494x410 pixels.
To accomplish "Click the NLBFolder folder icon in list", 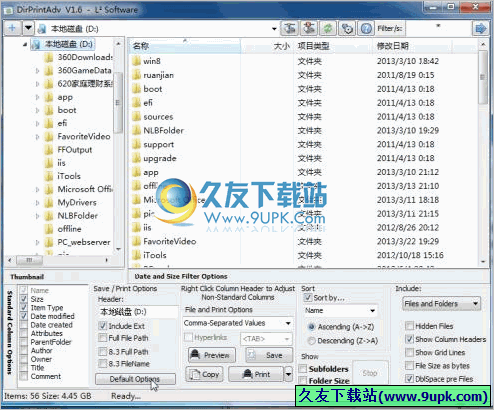I will pyautogui.click(x=136, y=131).
